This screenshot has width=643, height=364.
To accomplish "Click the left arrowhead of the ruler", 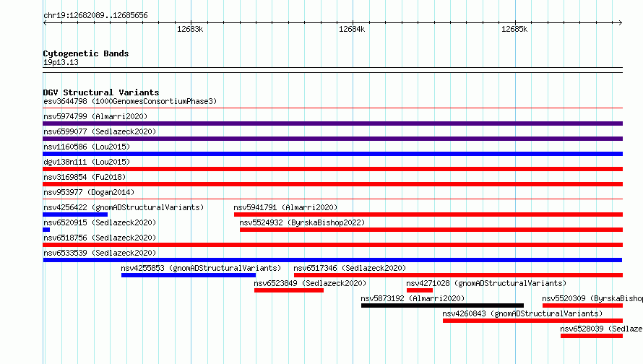I will tap(45, 22).
